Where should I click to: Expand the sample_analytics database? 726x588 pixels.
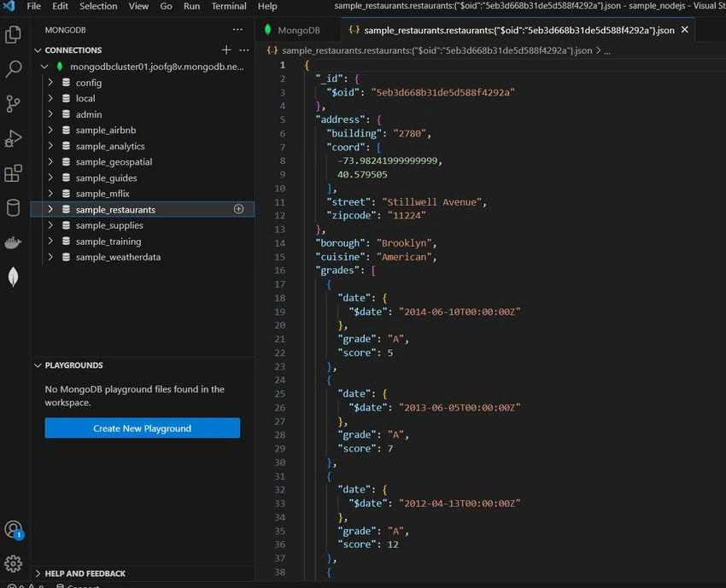pyautogui.click(x=50, y=146)
